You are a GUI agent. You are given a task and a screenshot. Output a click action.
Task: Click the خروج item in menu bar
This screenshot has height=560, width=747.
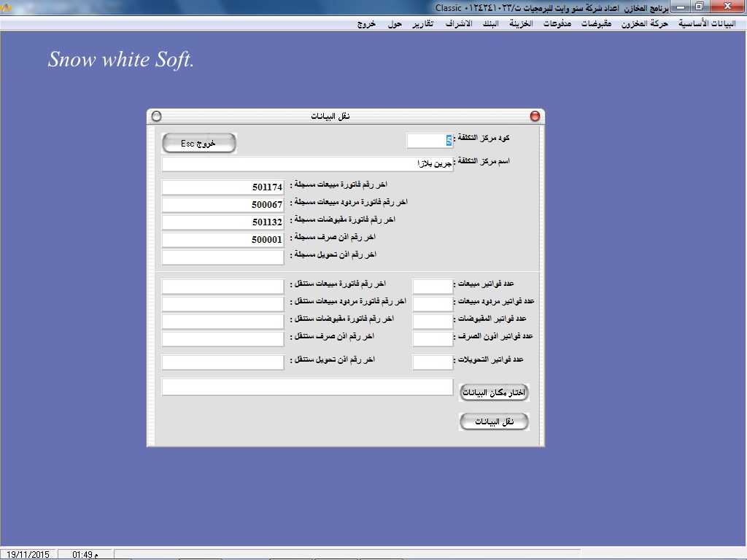point(366,23)
